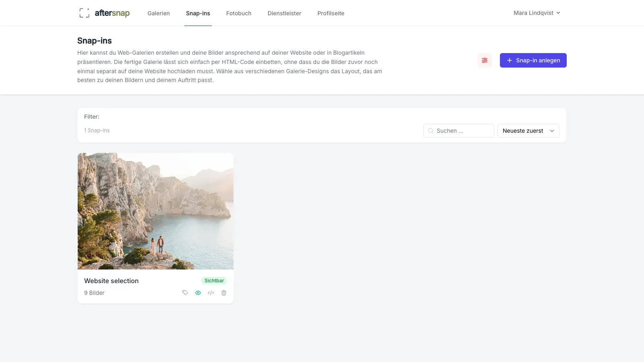This screenshot has height=362, width=644.
Task: Open embed code icon for Website selection
Action: coord(211,293)
